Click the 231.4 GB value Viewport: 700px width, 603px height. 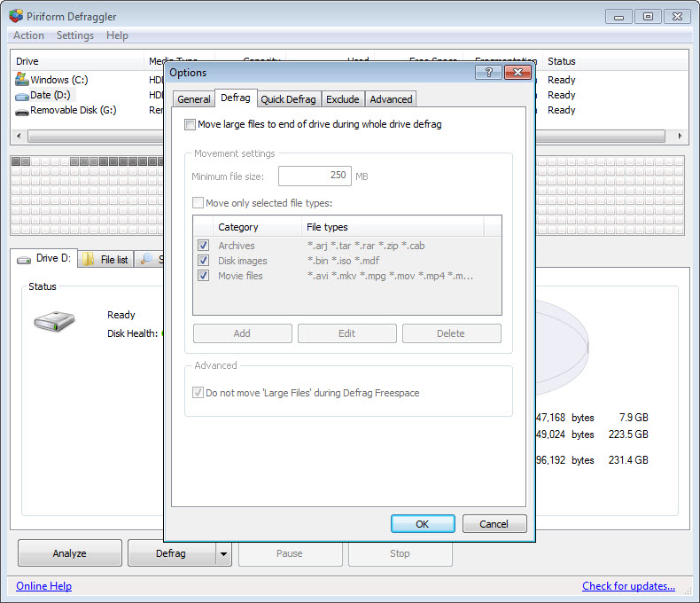(x=628, y=460)
